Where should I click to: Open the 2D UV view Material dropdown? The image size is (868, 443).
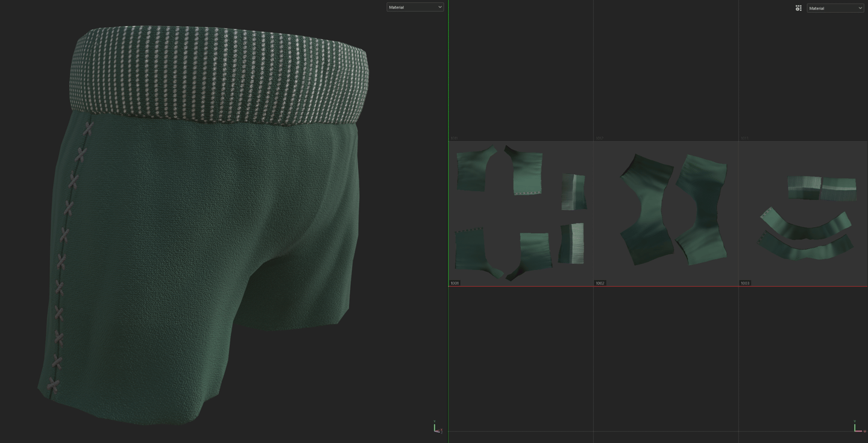coord(835,8)
